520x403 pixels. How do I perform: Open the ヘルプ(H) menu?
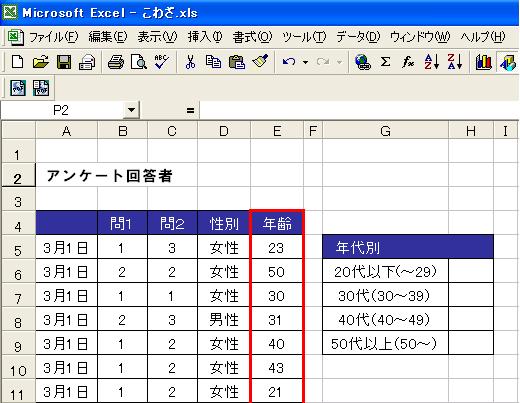(483, 37)
